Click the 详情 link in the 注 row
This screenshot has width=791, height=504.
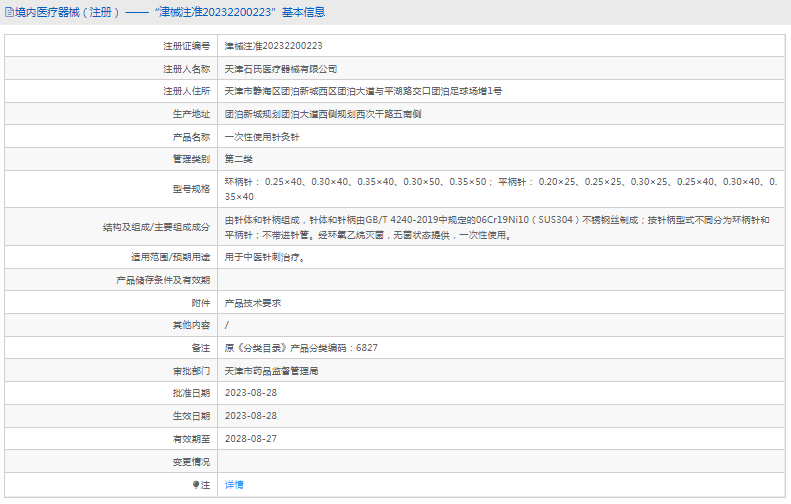tap(234, 485)
